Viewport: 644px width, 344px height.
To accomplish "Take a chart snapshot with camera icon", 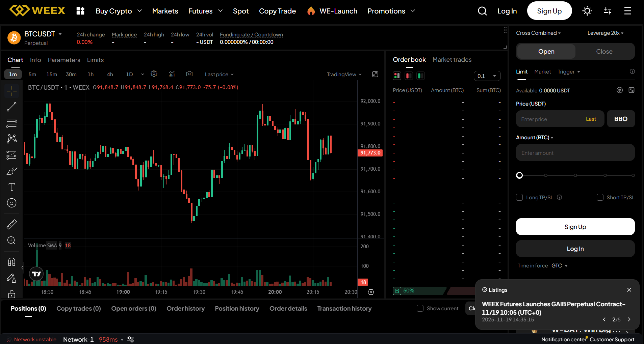I will click(x=189, y=74).
